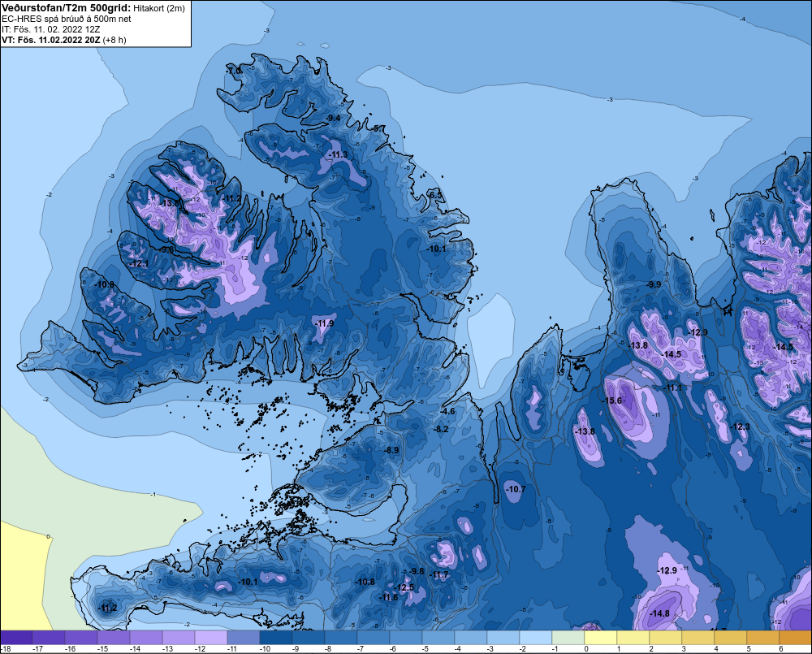Select the '-9.4' temperature value
The height and width of the screenshot is (654, 812).
coord(334,118)
